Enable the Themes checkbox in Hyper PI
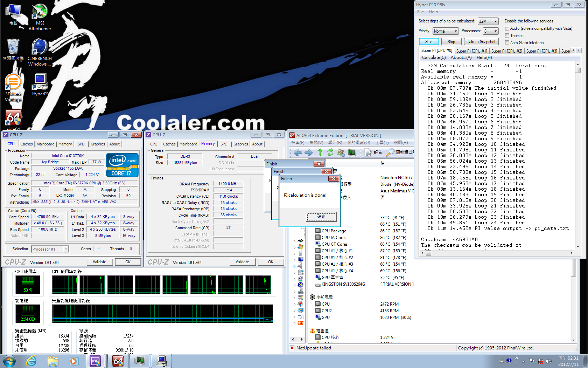 pos(507,35)
